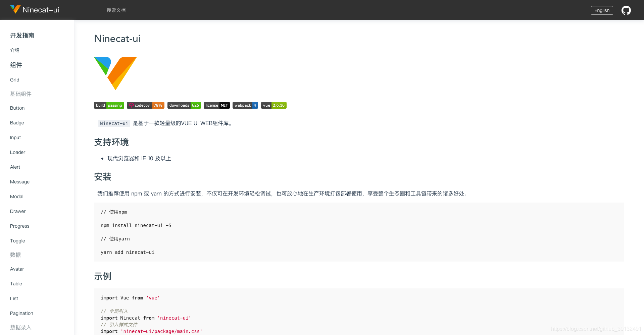Image resolution: width=644 pixels, height=335 pixels.
Task: Click the 数据录入 group label
Action: pyautogui.click(x=21, y=327)
